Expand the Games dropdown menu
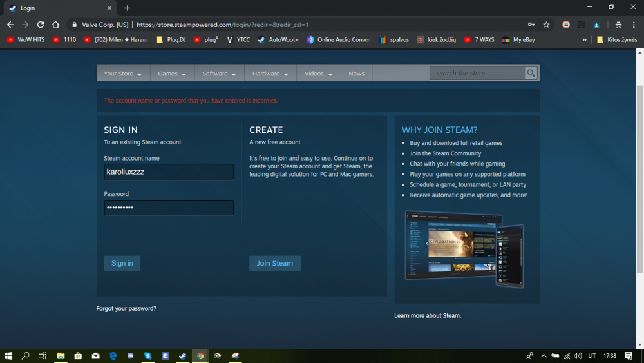The width and height of the screenshot is (644, 363). [x=172, y=74]
